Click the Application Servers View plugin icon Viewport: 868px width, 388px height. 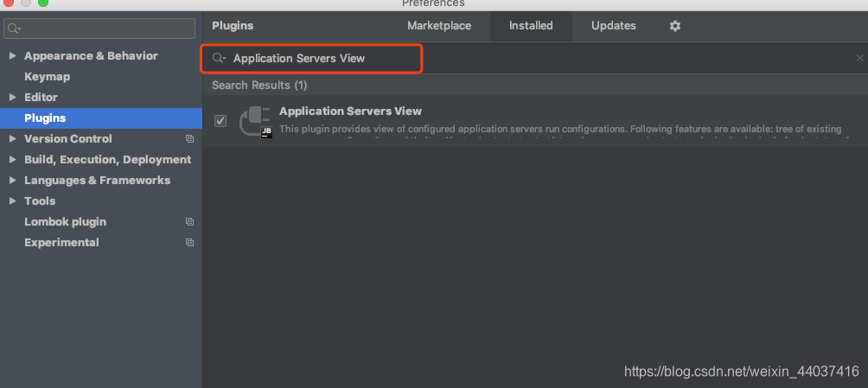(x=256, y=122)
